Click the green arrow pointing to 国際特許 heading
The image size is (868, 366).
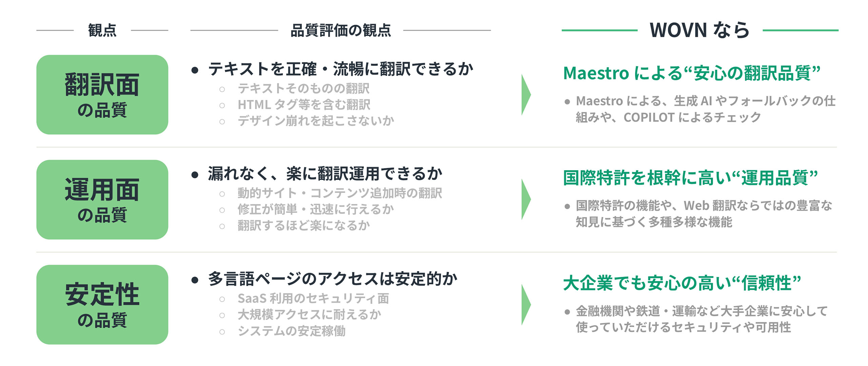(x=526, y=200)
